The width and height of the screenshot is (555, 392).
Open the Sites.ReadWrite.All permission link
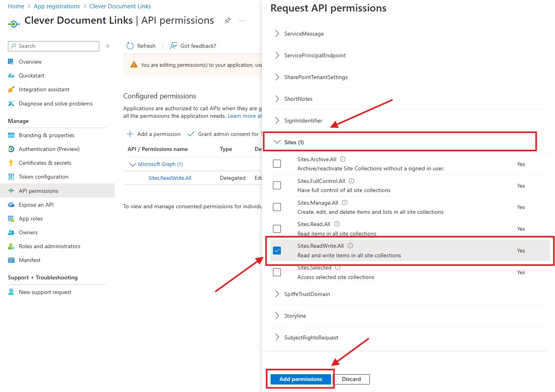coord(170,178)
